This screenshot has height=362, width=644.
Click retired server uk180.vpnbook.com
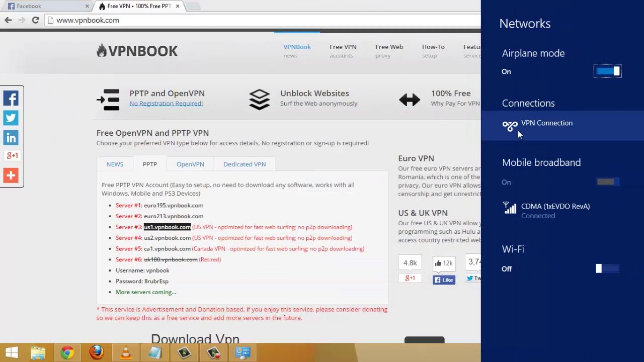(171, 259)
